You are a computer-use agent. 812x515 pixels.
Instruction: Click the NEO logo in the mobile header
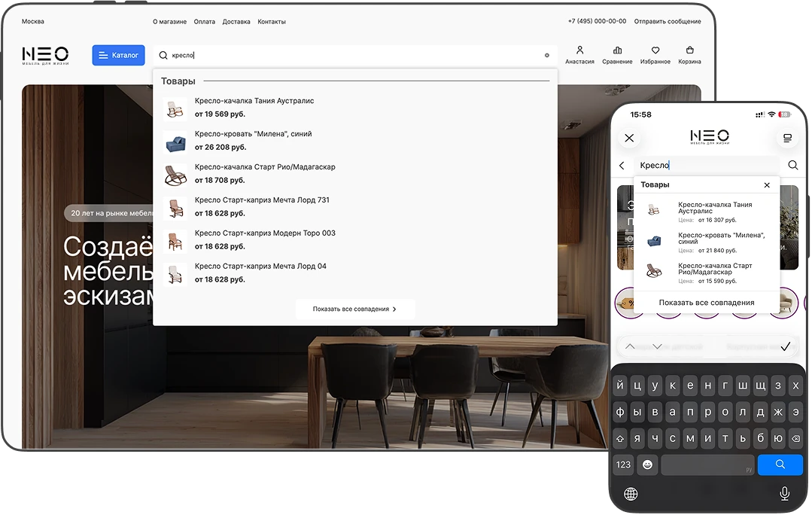pos(710,137)
